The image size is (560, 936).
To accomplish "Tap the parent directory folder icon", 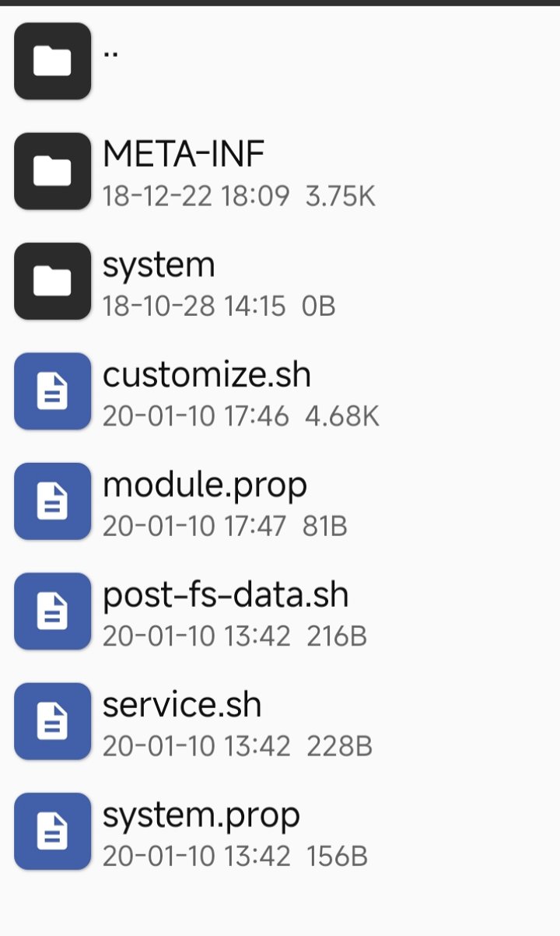I will (x=52, y=61).
